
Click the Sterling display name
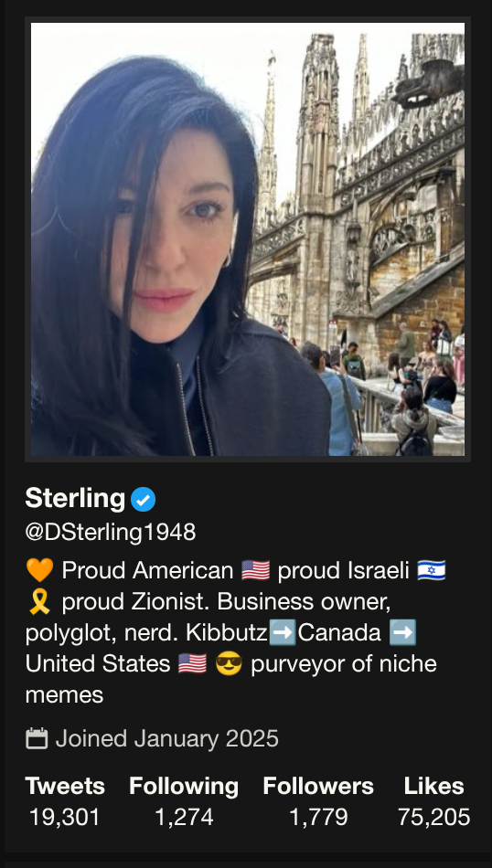click(x=75, y=498)
